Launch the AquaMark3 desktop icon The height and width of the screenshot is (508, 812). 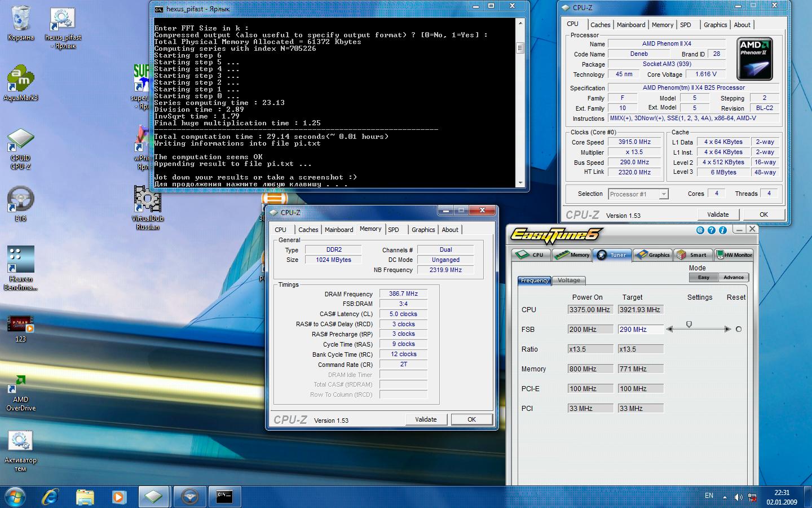click(21, 84)
